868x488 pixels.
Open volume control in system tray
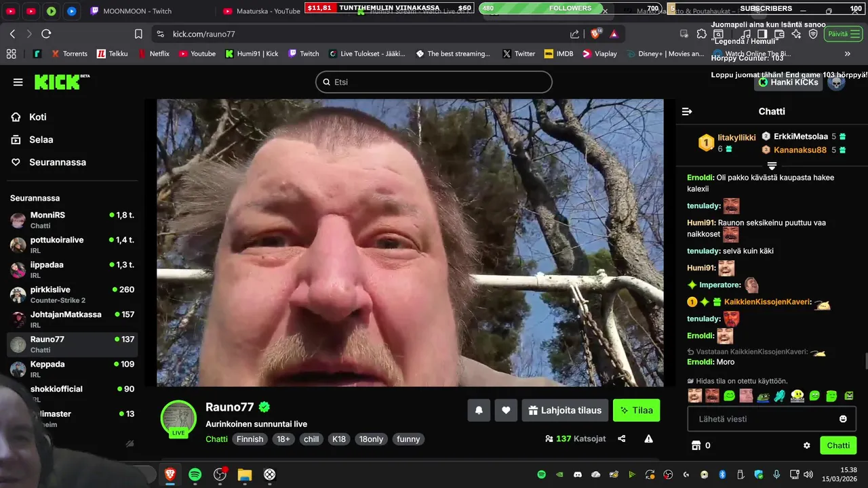(x=808, y=474)
